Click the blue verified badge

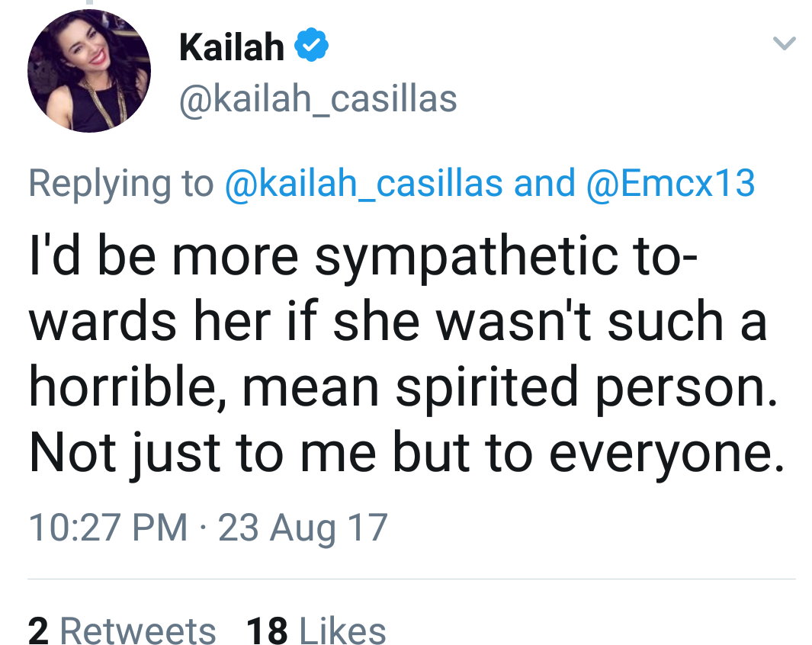point(311,46)
